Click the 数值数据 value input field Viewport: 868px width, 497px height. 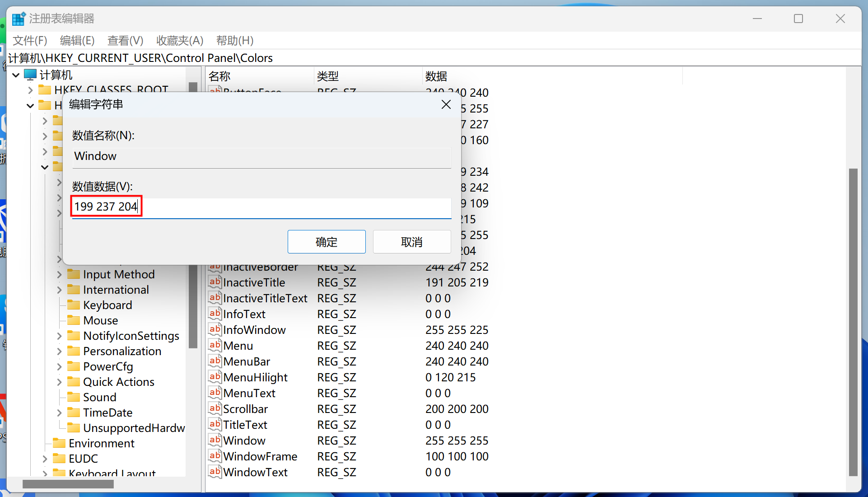point(261,207)
